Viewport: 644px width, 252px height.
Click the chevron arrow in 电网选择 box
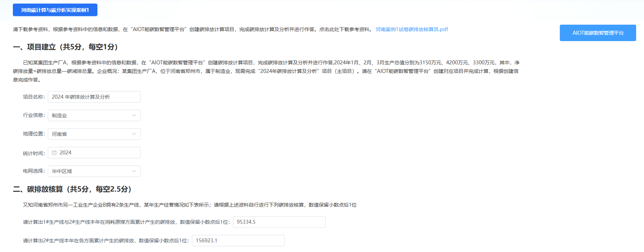click(134, 171)
